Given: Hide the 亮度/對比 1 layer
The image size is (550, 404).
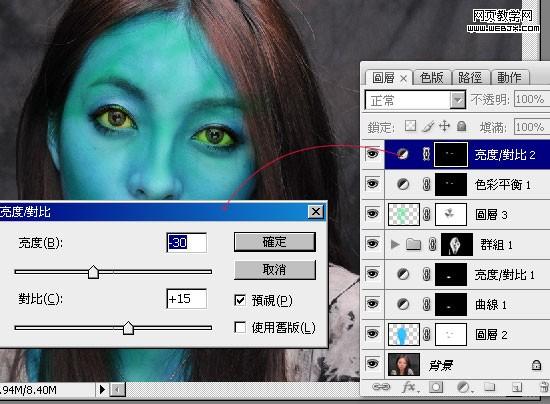Looking at the screenshot, I should pos(373,274).
